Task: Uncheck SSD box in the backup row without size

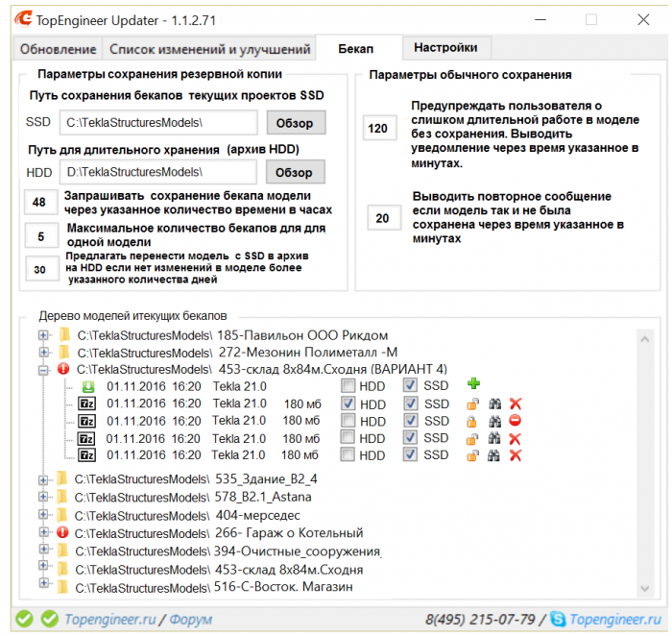Action: (x=411, y=385)
